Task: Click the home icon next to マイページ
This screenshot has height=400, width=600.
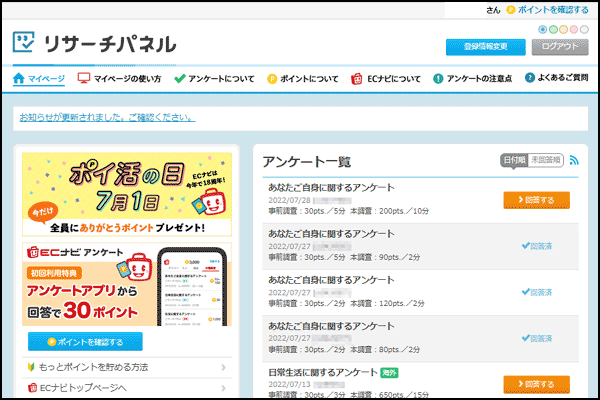Action: [x=18, y=78]
